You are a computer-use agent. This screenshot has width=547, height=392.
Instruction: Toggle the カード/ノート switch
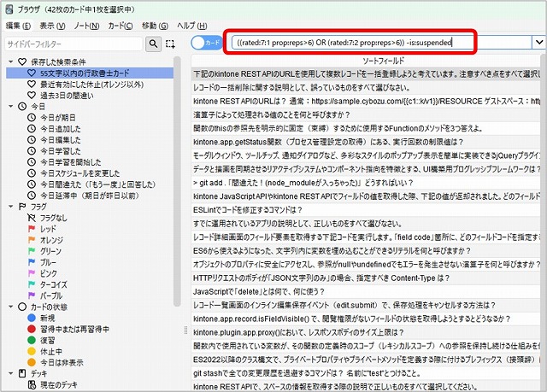[207, 43]
